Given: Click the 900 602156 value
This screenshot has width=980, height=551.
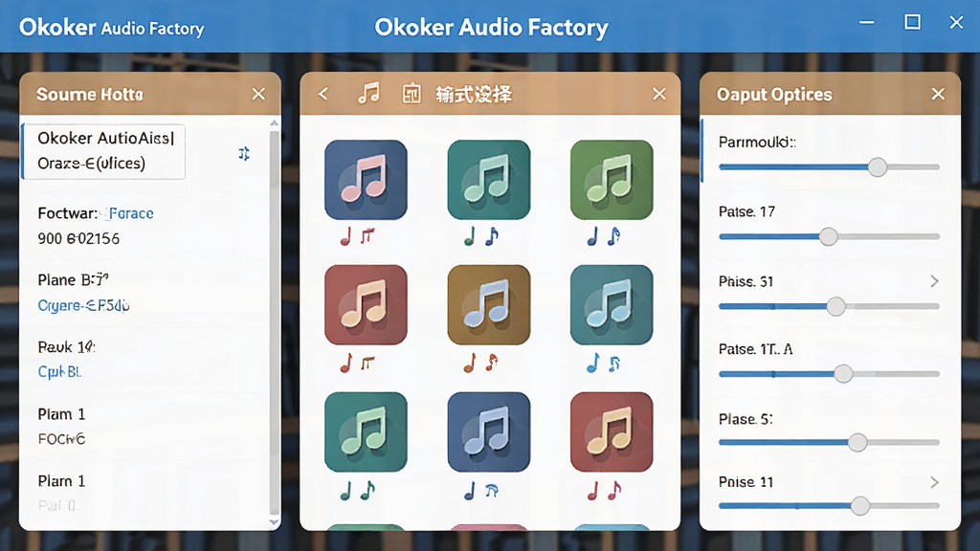Looking at the screenshot, I should [x=78, y=238].
